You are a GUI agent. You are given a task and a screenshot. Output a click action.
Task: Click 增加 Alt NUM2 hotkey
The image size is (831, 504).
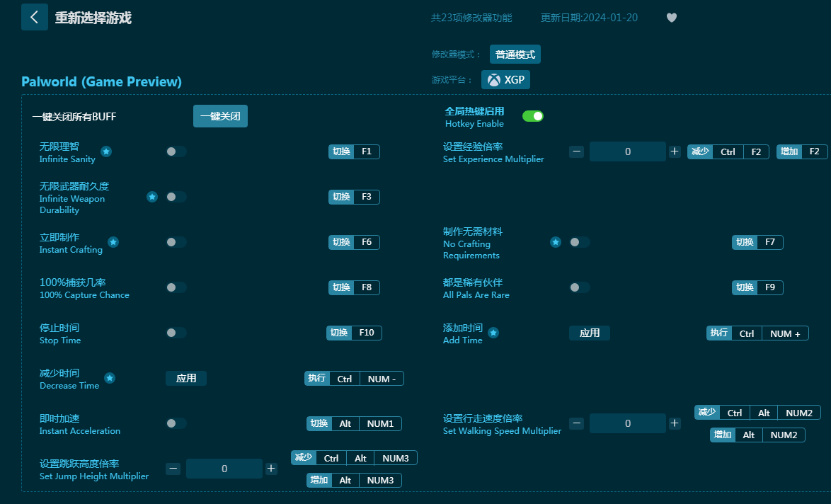pyautogui.click(x=757, y=435)
